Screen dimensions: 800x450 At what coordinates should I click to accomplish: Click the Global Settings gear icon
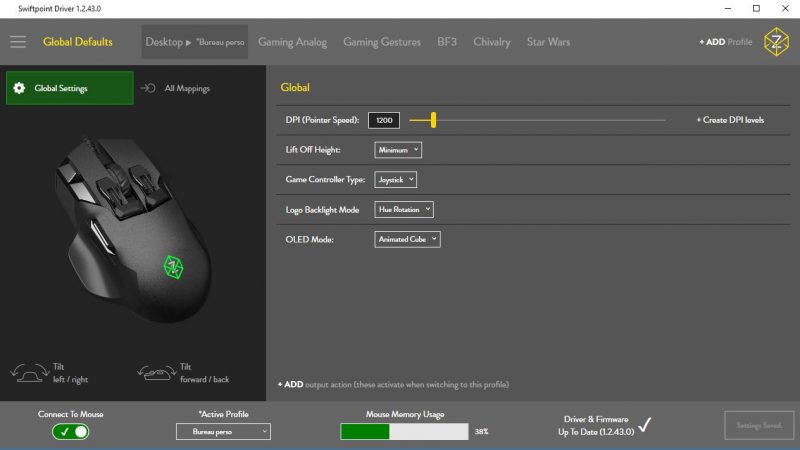pyautogui.click(x=19, y=88)
